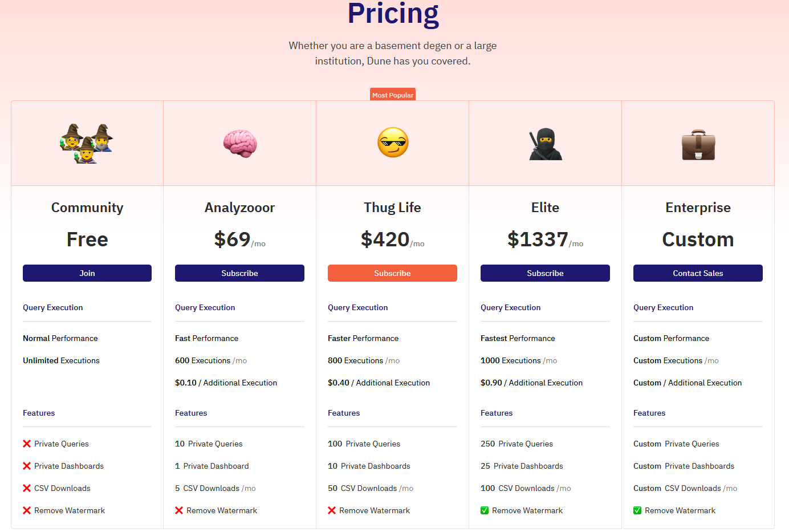
Task: Click green checkmark for Enterprise Remove Watermark
Action: (637, 510)
